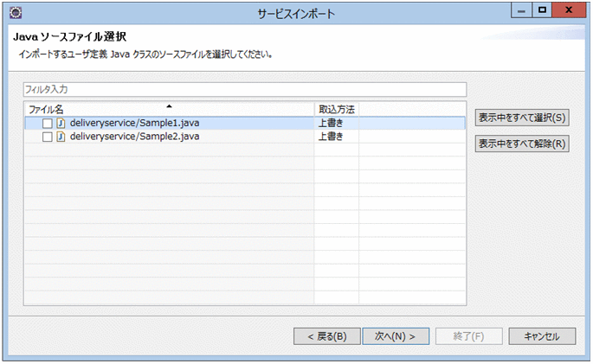Image resolution: width=593 pixels, height=364 pixels.
Task: Click the disabled 終了(F) button
Action: click(x=469, y=336)
